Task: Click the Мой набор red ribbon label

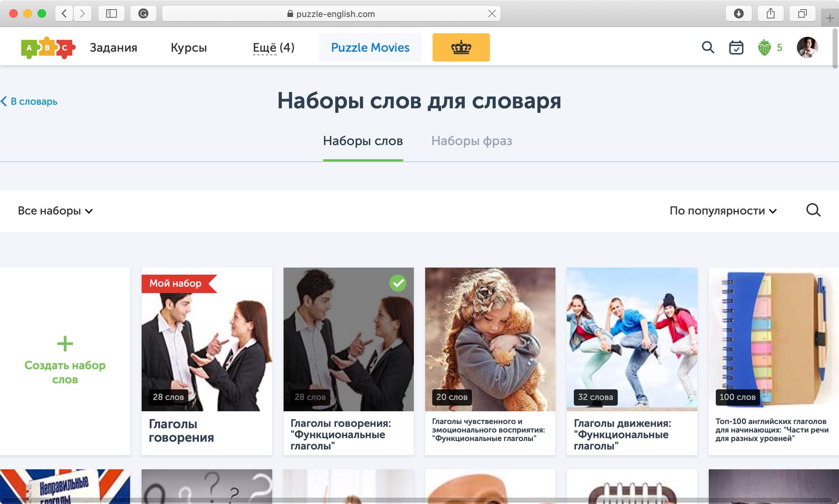Action: click(179, 283)
